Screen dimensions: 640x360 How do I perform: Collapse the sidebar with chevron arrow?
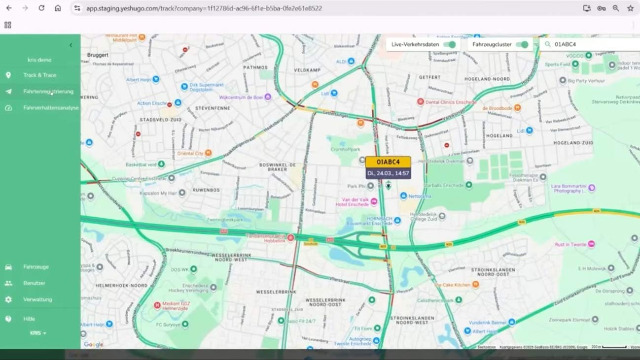pos(71,45)
